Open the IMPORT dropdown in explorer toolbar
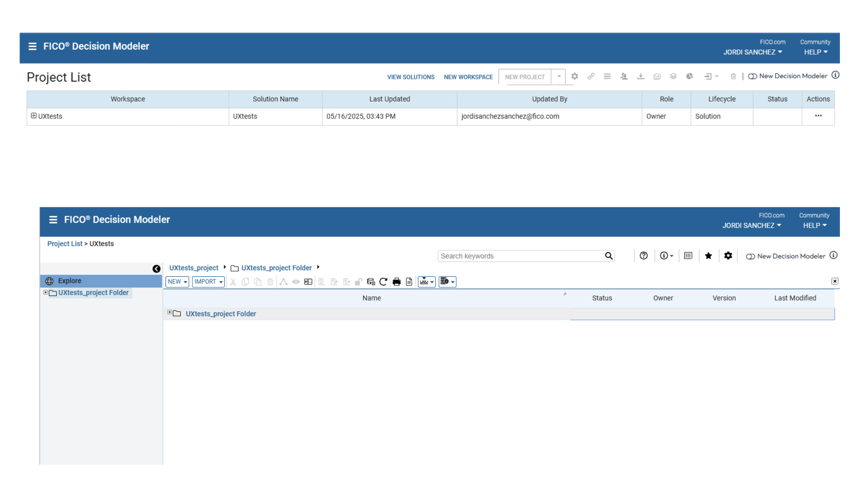The image size is (868, 488). point(208,282)
